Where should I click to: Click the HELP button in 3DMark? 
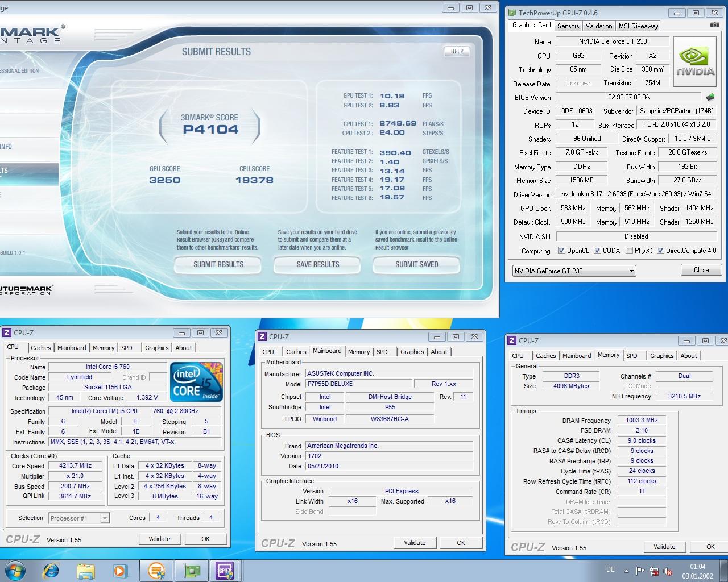tap(457, 51)
